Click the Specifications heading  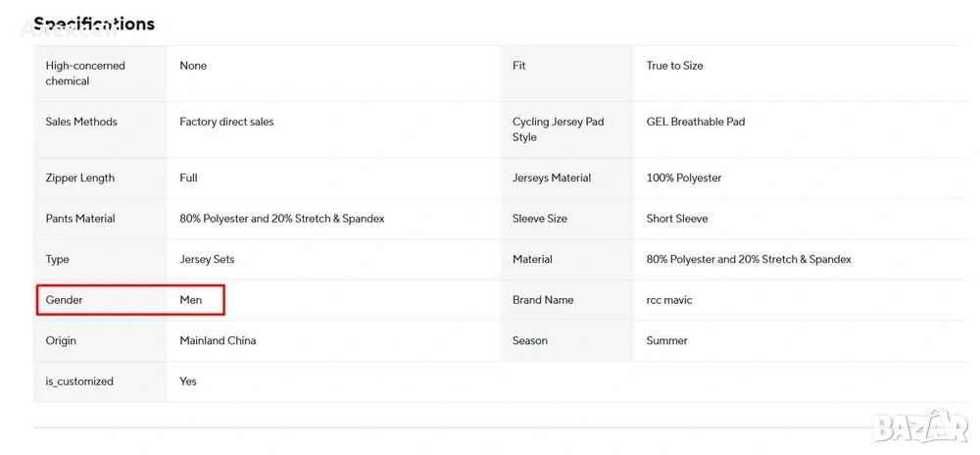pos(94,24)
